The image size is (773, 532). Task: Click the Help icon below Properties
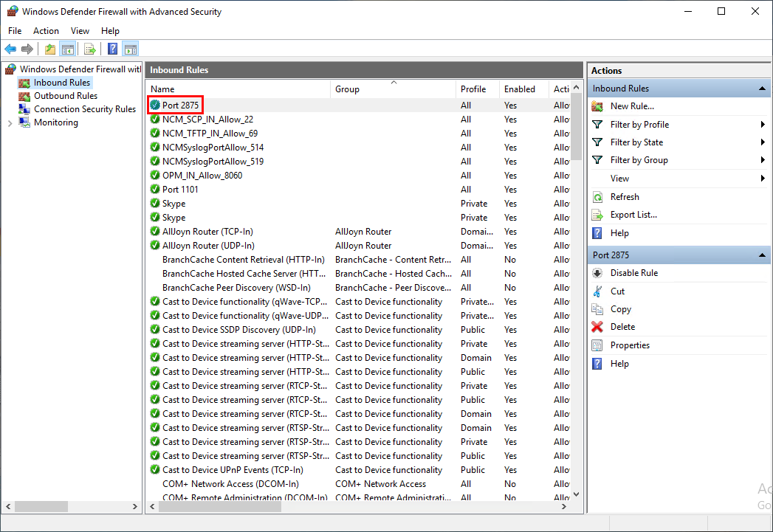tap(597, 364)
